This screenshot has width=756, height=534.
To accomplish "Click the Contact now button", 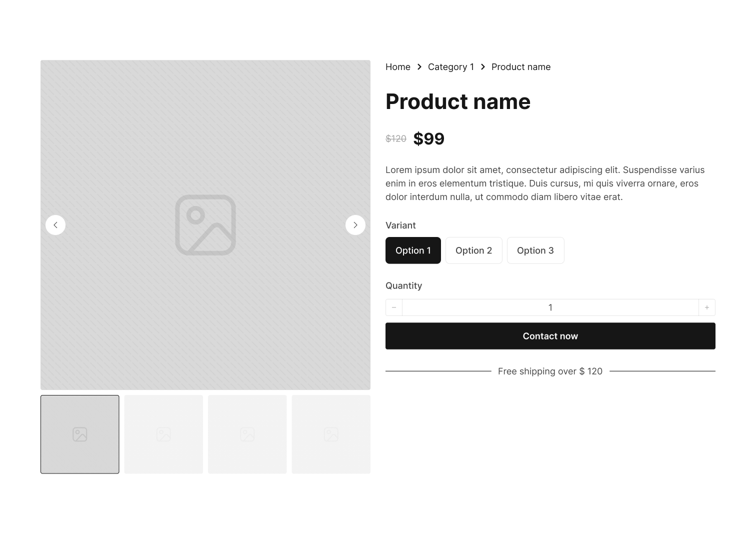I will (550, 336).
